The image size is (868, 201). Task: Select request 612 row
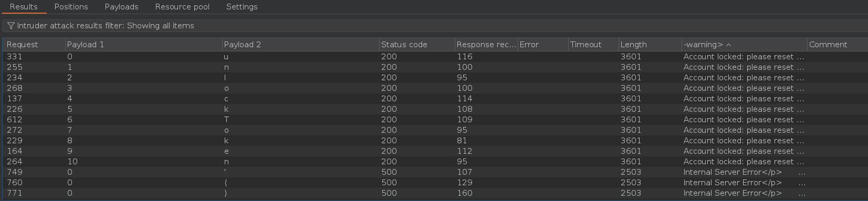[x=435, y=120]
